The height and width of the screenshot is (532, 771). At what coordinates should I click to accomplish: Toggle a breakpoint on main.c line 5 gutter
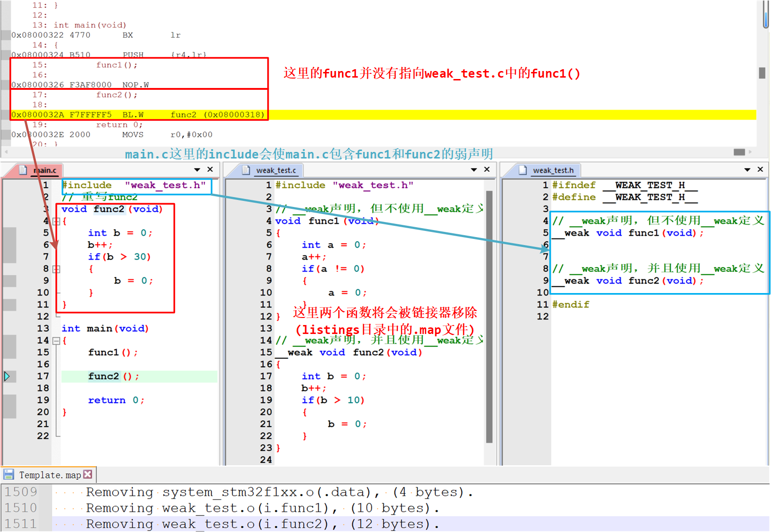pos(9,233)
